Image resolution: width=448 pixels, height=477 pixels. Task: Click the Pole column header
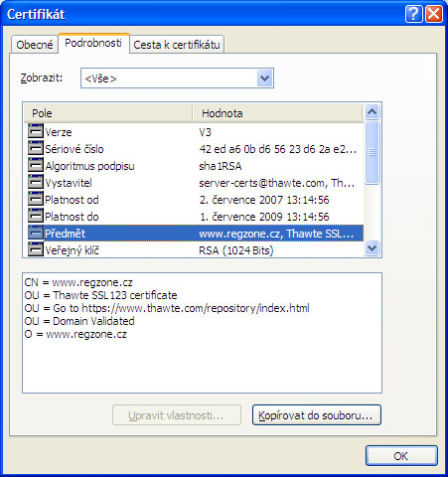pos(108,113)
